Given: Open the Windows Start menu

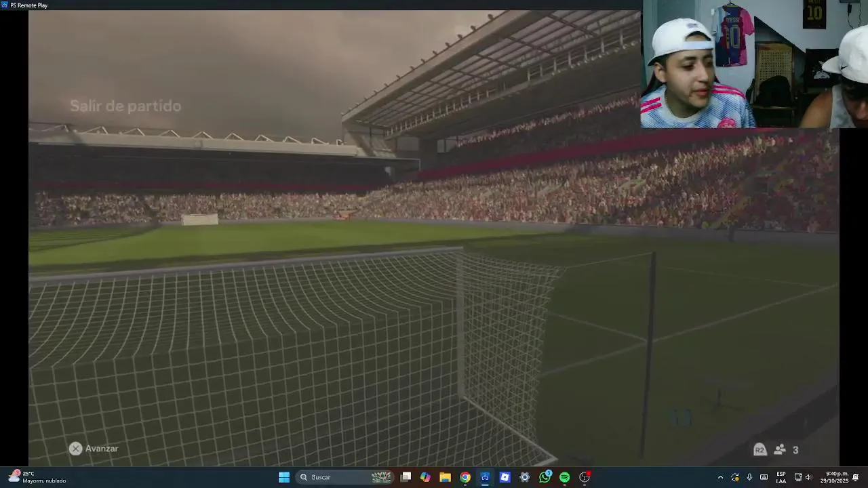Looking at the screenshot, I should (284, 477).
